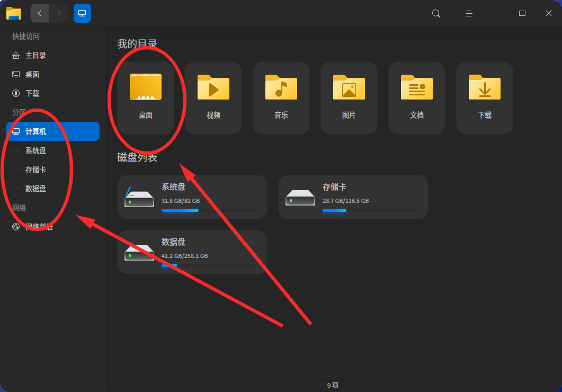Select the 桌面 folder icon under 我的目录

point(146,87)
